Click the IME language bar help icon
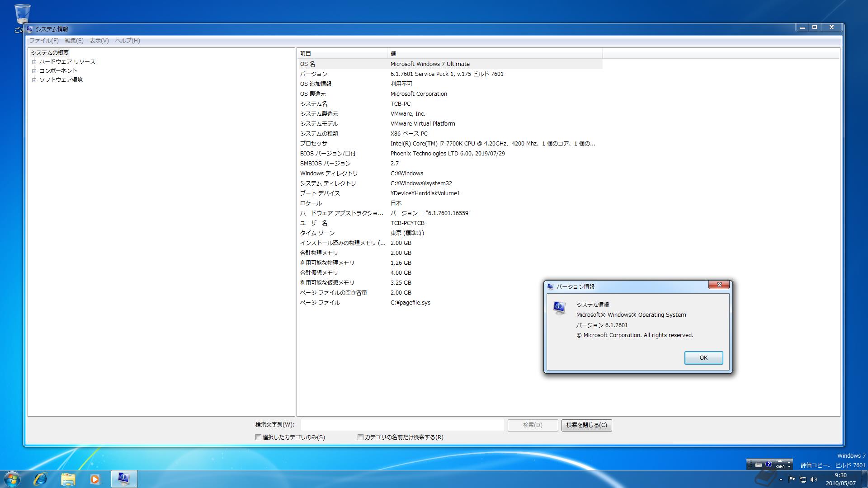 tap(769, 464)
